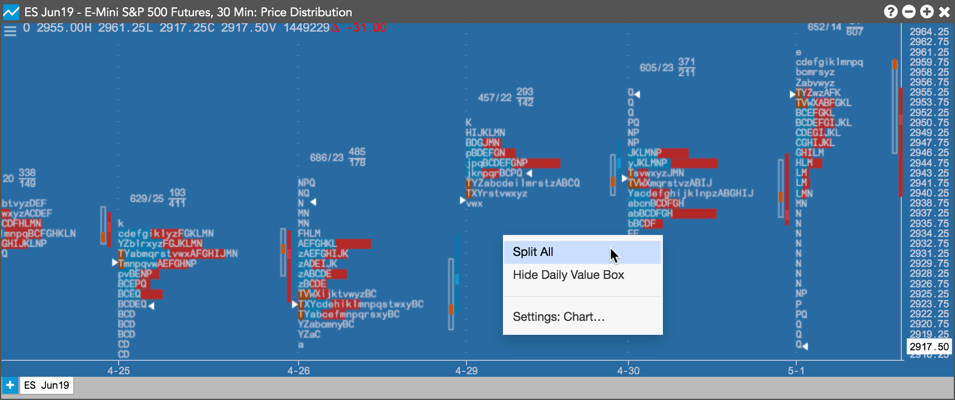
Task: Click the blue chart logo icon
Action: (x=10, y=12)
